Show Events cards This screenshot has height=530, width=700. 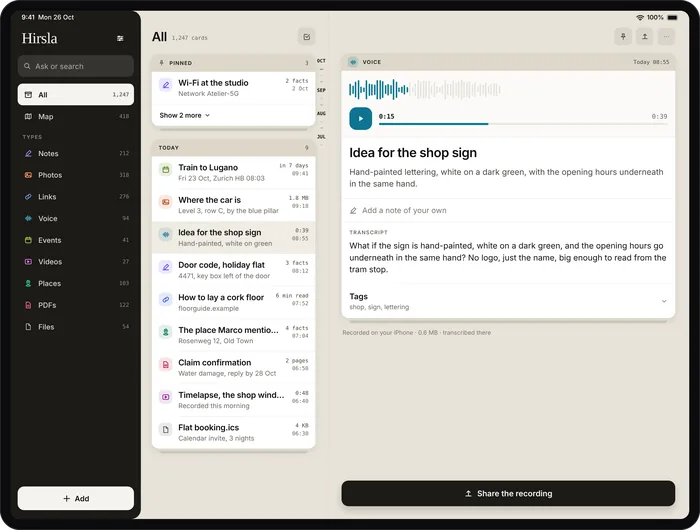(x=75, y=240)
